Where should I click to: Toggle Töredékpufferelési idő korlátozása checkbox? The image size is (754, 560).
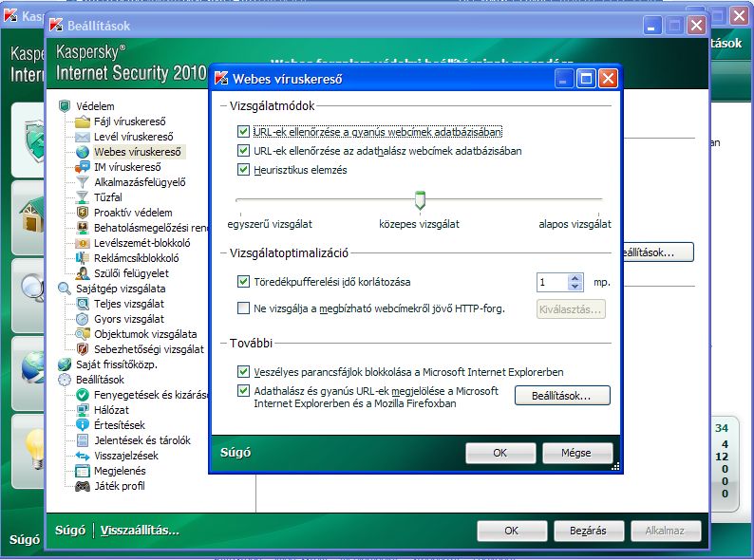pos(243,282)
